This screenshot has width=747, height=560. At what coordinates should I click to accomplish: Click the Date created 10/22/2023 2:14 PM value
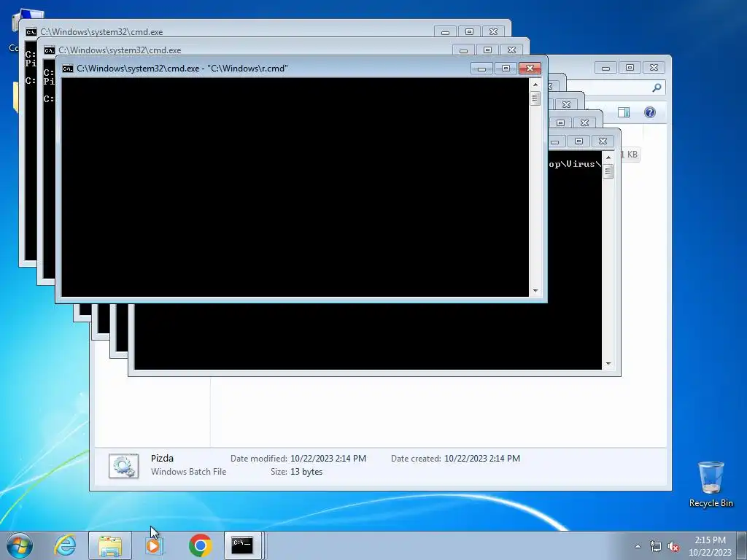(x=482, y=458)
